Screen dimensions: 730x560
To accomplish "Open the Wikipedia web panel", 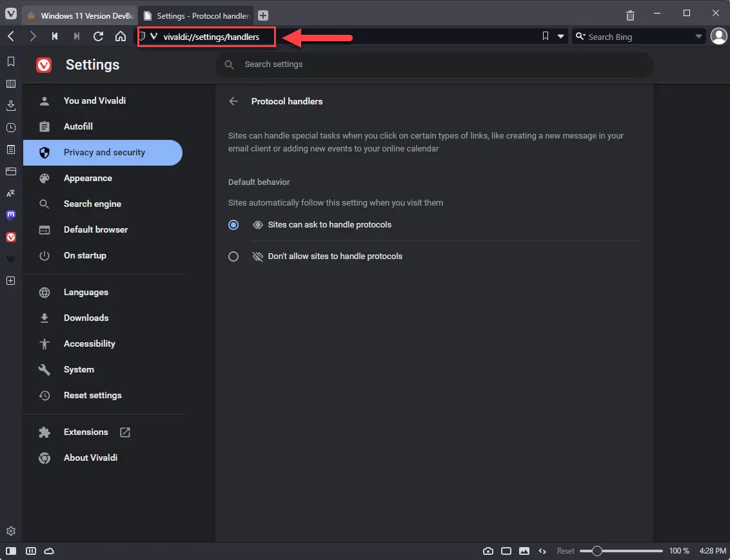I will [x=11, y=259].
